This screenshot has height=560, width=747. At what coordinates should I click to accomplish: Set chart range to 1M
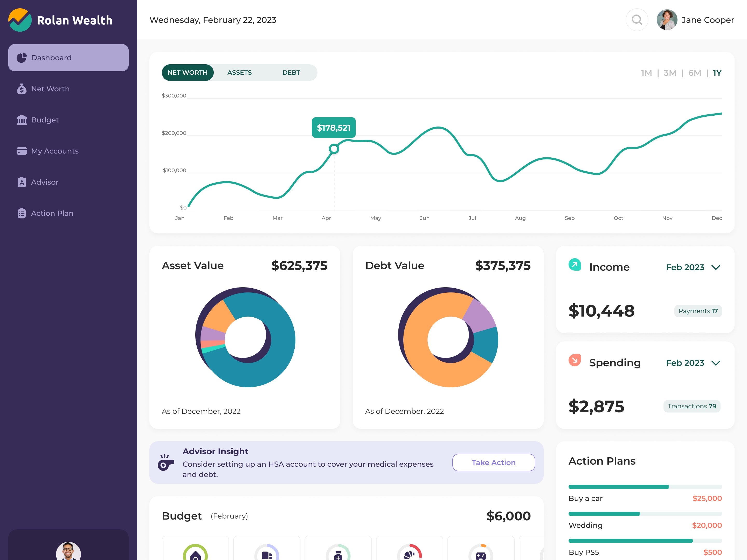[646, 73]
